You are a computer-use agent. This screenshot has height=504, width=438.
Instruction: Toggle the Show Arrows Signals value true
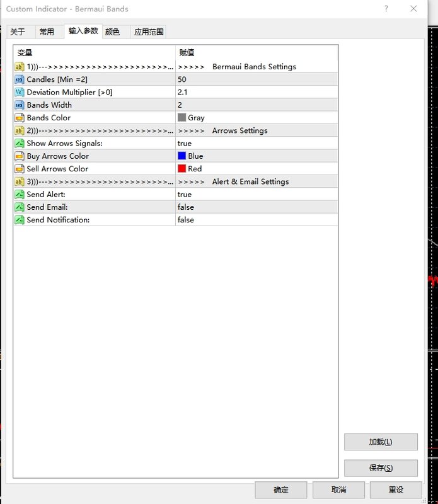pos(185,144)
